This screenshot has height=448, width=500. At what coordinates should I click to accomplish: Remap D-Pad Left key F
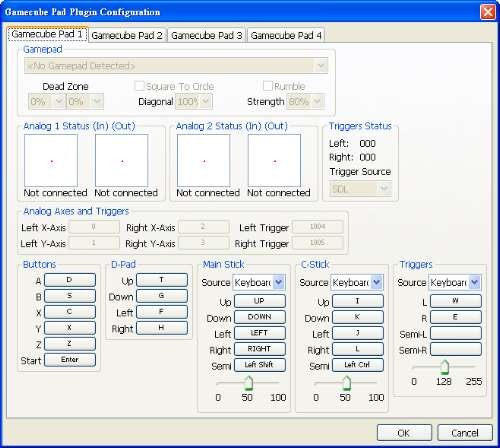coord(162,312)
